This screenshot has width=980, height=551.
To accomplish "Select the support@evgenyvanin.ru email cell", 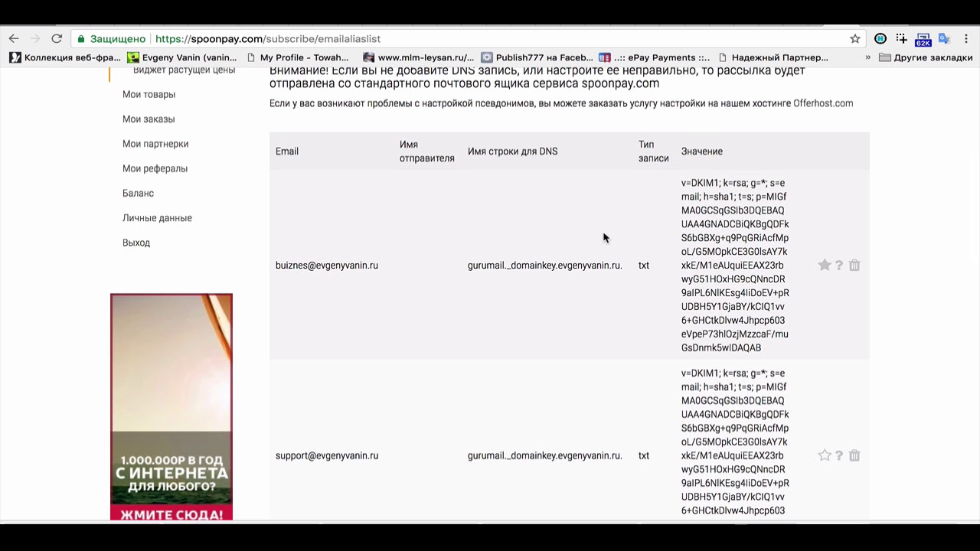I will pos(327,456).
